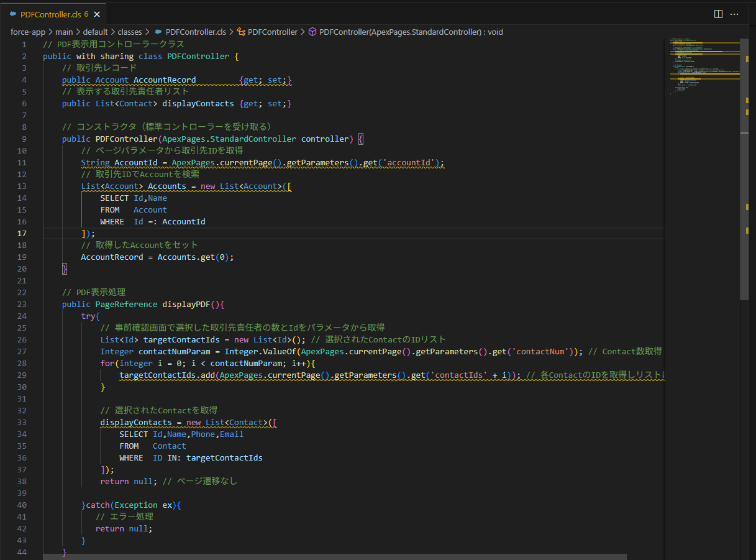
Task: Close the PDFController.cls tab
Action: coord(98,14)
